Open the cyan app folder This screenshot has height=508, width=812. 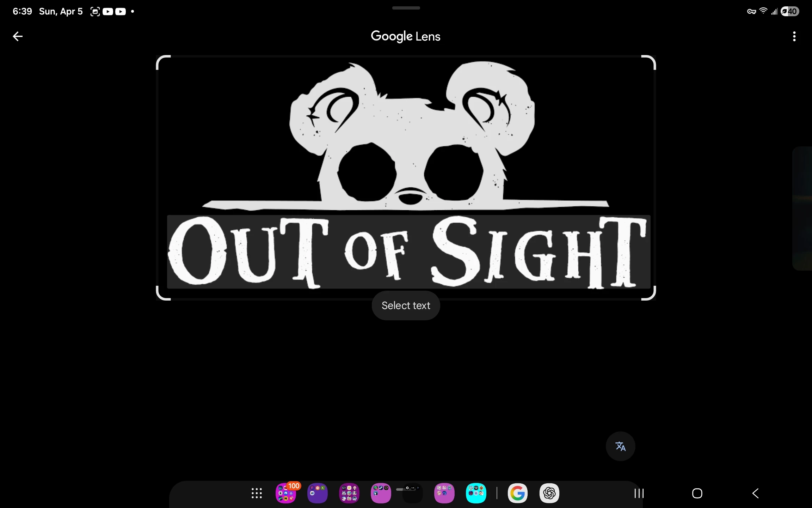pos(476,493)
